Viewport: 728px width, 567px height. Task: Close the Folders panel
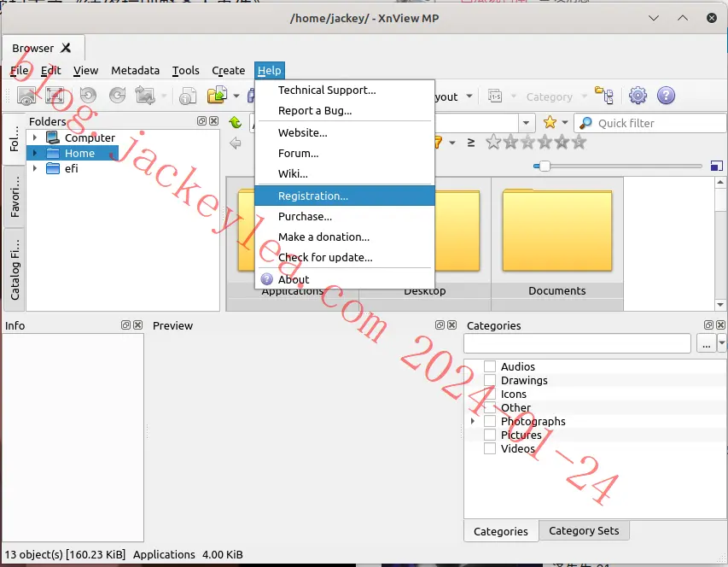pos(213,120)
